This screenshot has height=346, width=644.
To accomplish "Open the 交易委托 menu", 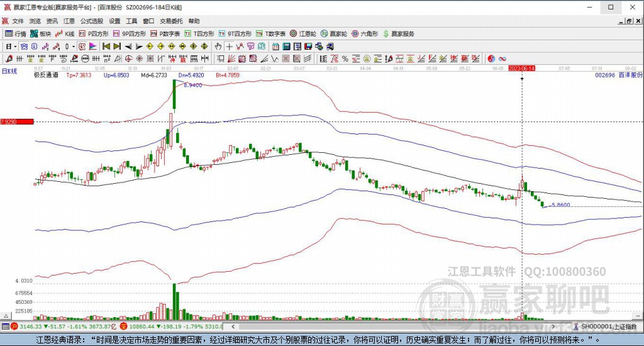I will point(171,21).
